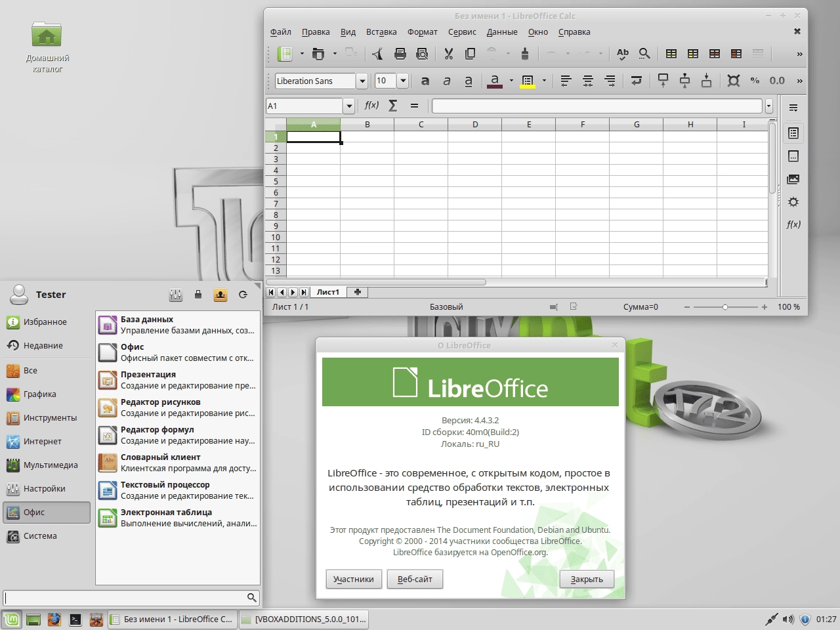Select the Clone Formatting paintbrush icon
840x630 pixels.
pyautogui.click(x=525, y=54)
